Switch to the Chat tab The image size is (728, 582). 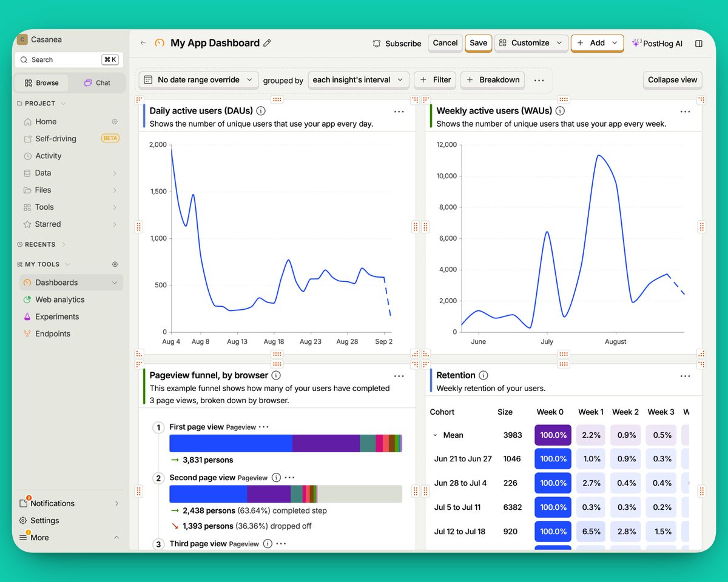(97, 83)
